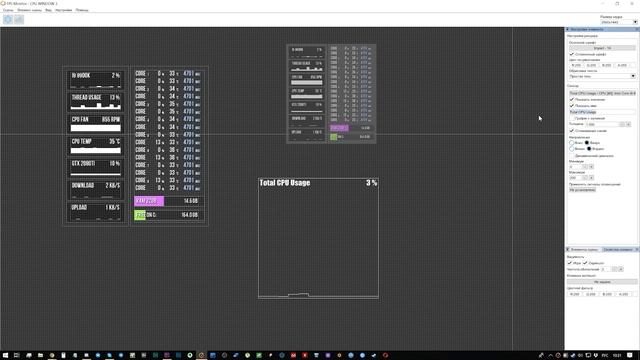This screenshot has height=360, width=640.
Task: Open the action center notification icon
Action: pos(630,355)
